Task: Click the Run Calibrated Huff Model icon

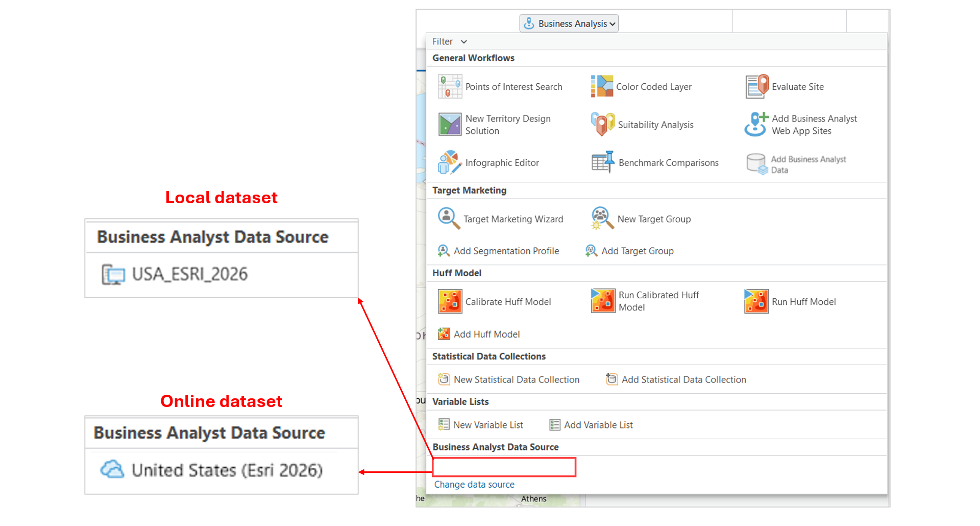Action: (x=603, y=301)
